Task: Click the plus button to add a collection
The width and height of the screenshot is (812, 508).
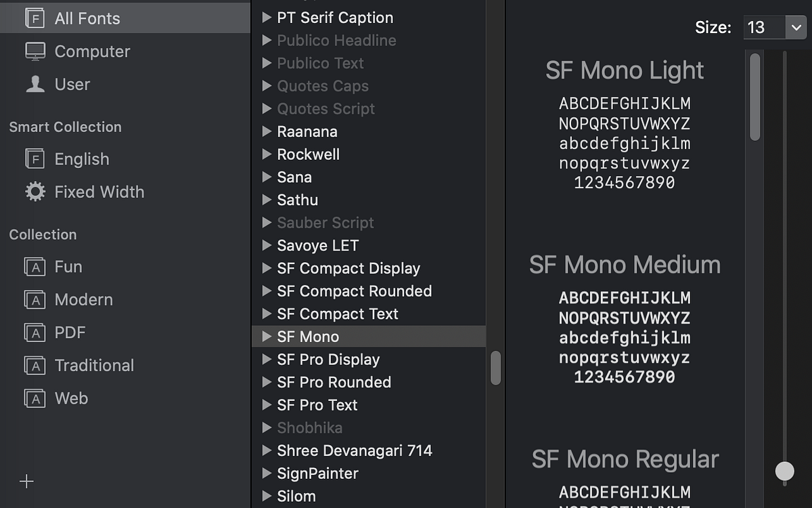Action: [x=26, y=482]
